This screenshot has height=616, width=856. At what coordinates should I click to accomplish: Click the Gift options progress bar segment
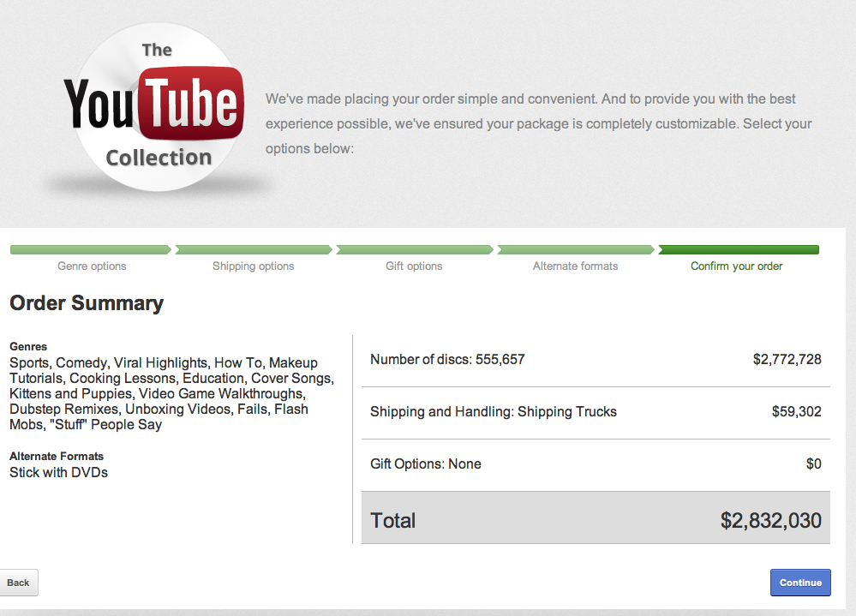415,250
